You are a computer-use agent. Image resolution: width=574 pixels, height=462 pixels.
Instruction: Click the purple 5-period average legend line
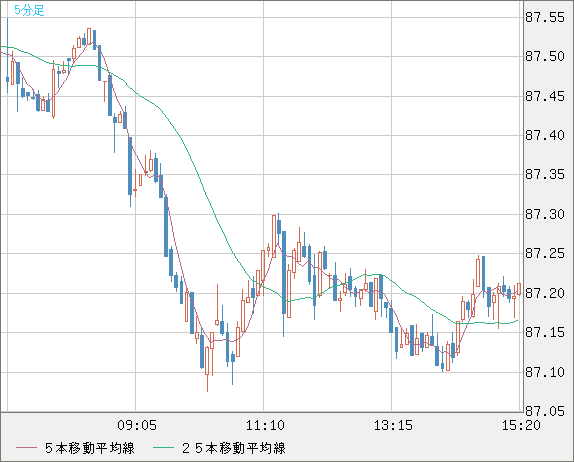tap(26, 448)
